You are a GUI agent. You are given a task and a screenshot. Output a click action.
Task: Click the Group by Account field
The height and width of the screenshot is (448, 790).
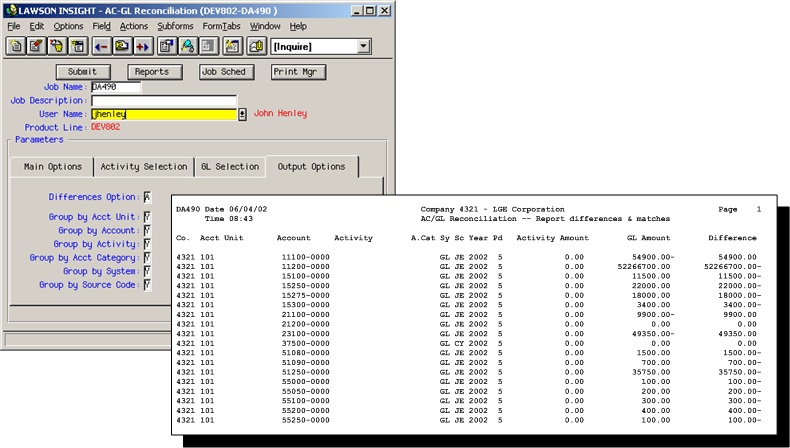147,231
